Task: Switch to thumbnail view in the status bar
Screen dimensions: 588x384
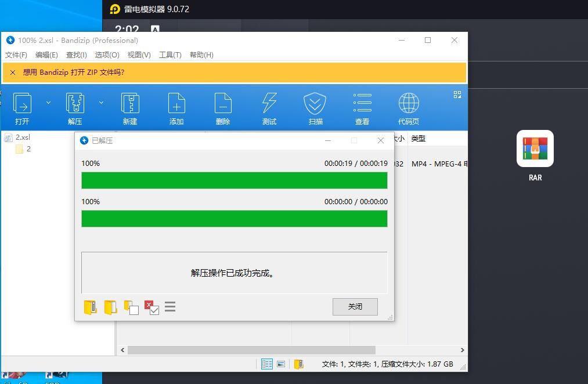Action: click(x=281, y=364)
